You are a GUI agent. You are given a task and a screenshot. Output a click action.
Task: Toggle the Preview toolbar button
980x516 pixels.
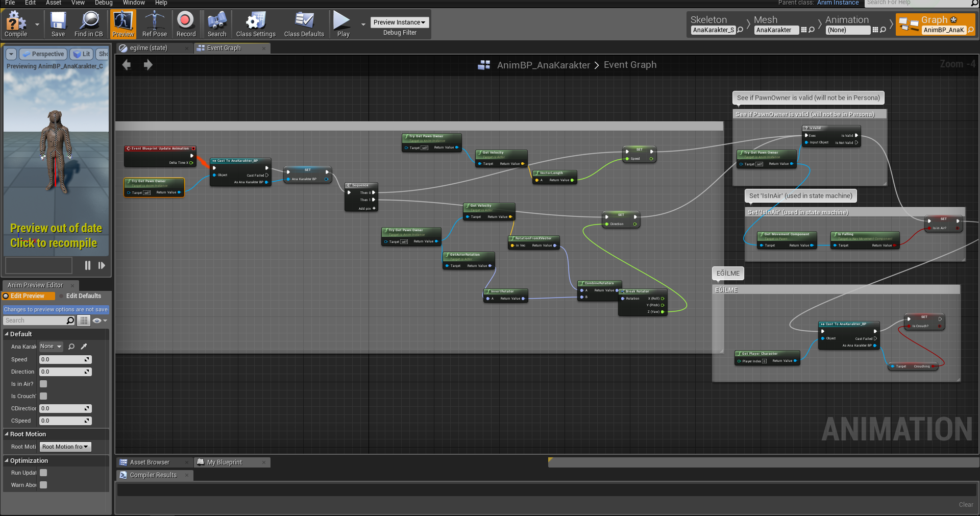click(x=123, y=24)
